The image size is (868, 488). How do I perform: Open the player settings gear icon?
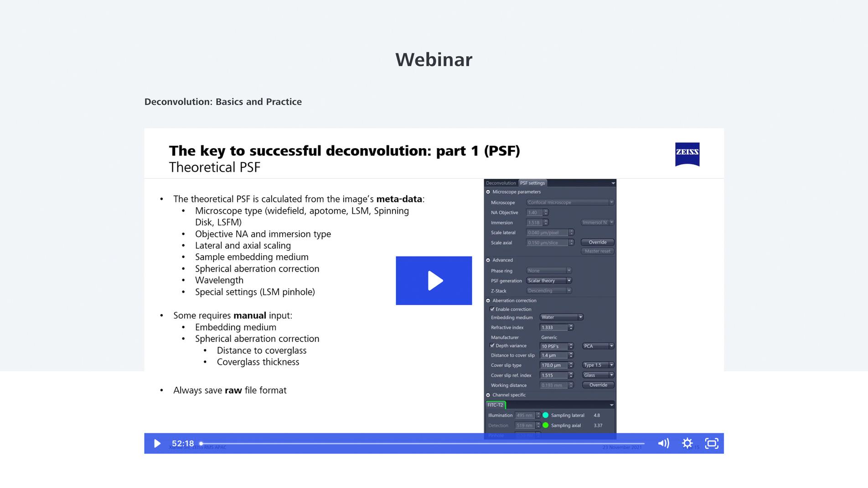687,443
